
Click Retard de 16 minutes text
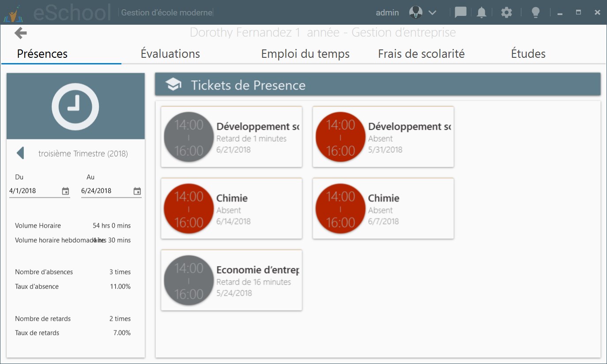point(253,282)
